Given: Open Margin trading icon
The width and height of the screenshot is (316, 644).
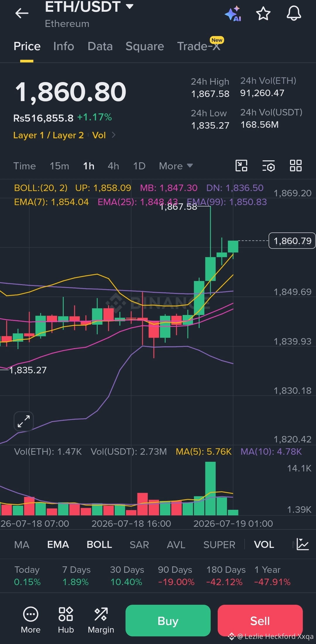Looking at the screenshot, I should pyautogui.click(x=101, y=620).
